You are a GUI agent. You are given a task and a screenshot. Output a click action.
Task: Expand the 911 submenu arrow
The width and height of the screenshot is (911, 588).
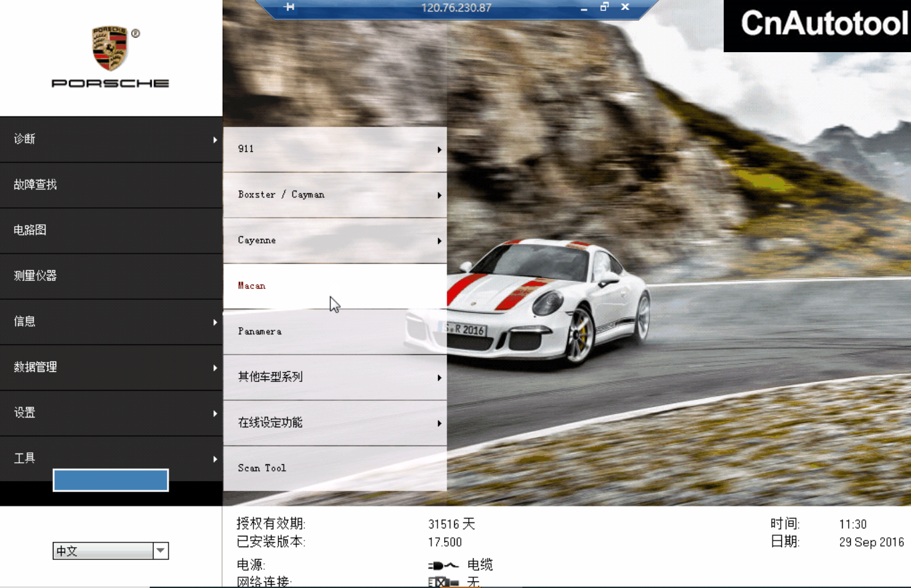(x=439, y=150)
